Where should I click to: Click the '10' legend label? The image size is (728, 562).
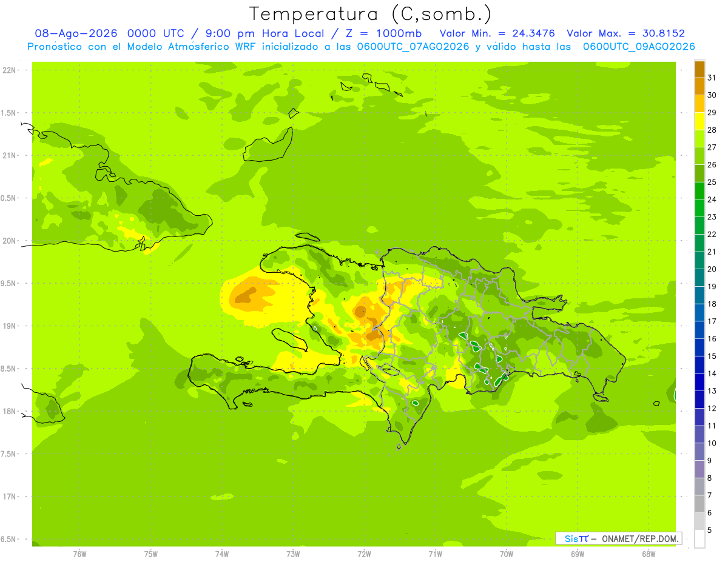tap(712, 443)
